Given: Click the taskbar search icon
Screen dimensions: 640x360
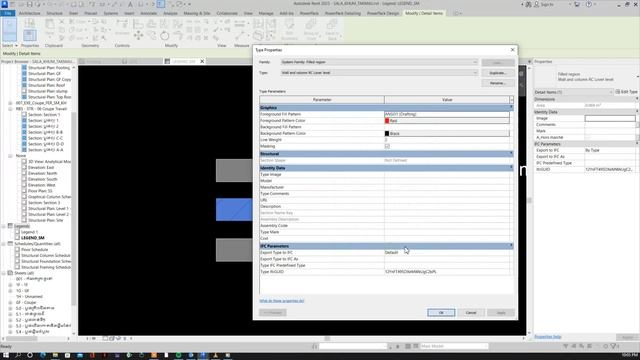Looking at the screenshot, I should tap(18, 356).
